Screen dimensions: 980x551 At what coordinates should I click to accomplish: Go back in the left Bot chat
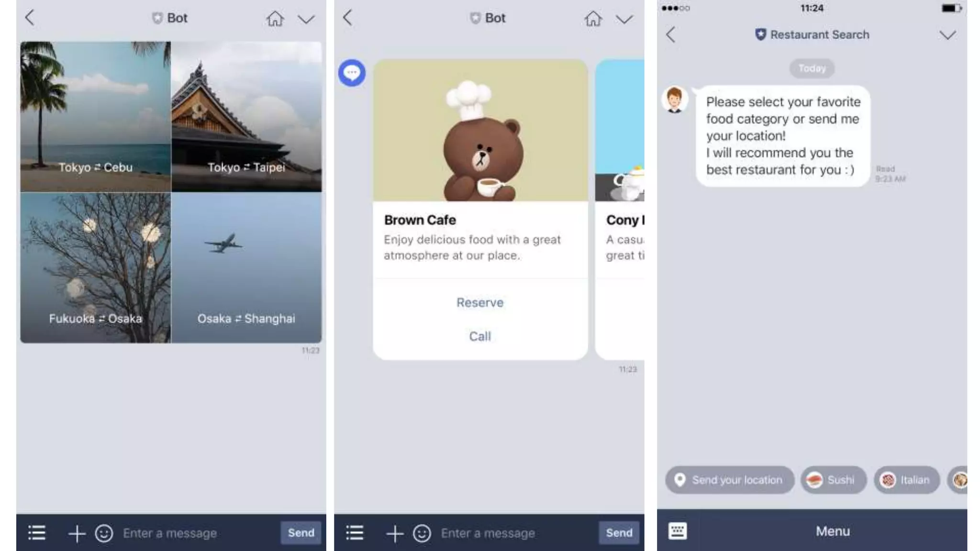tap(30, 18)
